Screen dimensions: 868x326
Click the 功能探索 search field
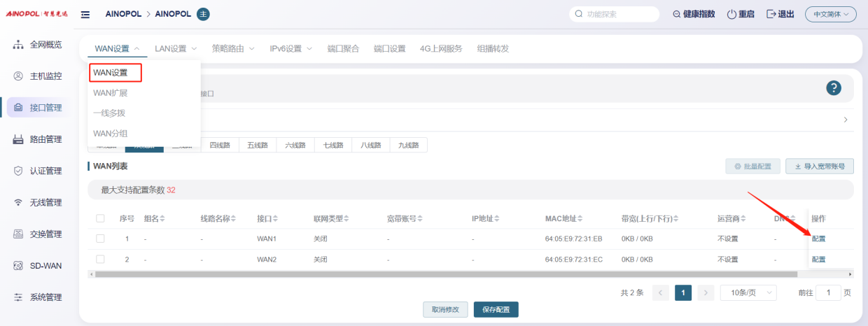[x=613, y=15]
